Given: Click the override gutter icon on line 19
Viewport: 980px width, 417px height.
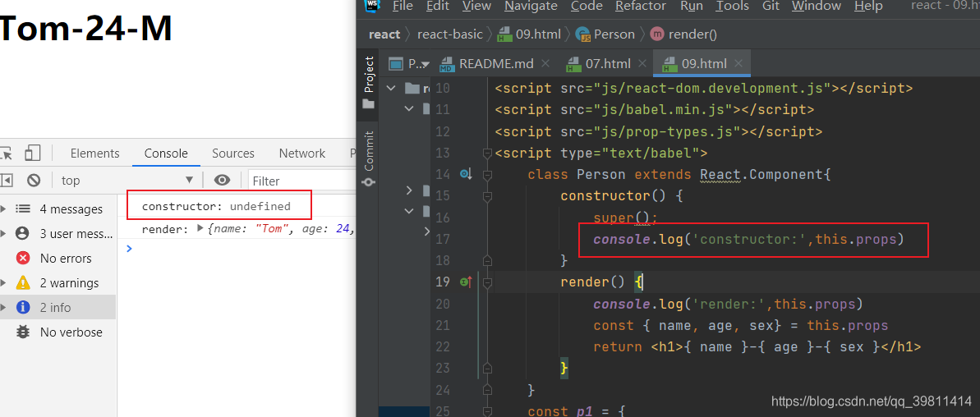Looking at the screenshot, I should tap(465, 282).
